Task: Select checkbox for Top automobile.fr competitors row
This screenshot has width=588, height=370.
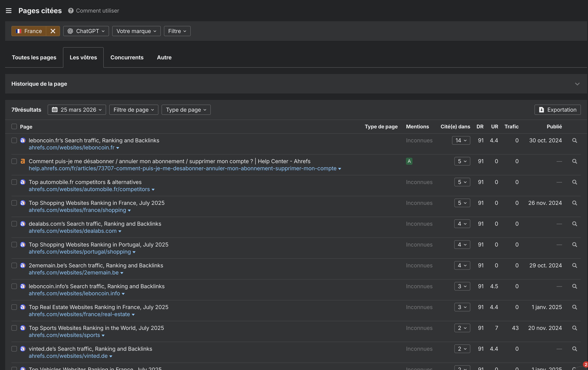Action: (14, 182)
